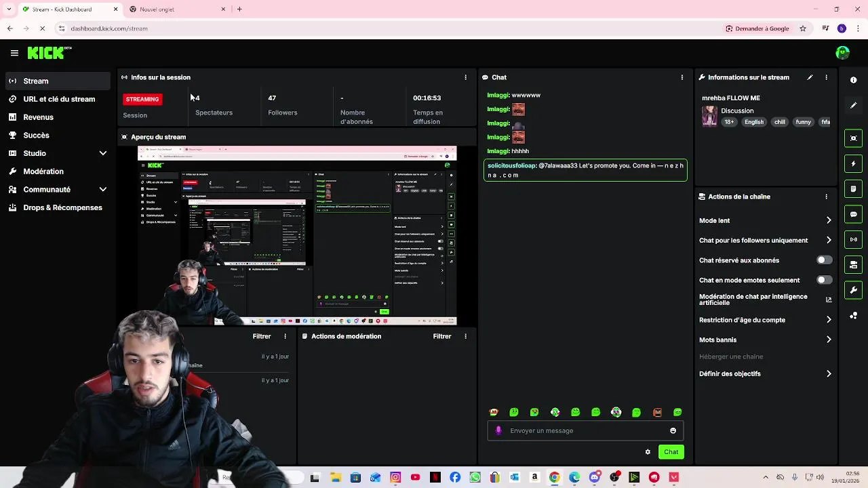Toggle the chat bubble panel icon
This screenshot has height=488, width=868.
tap(853, 214)
